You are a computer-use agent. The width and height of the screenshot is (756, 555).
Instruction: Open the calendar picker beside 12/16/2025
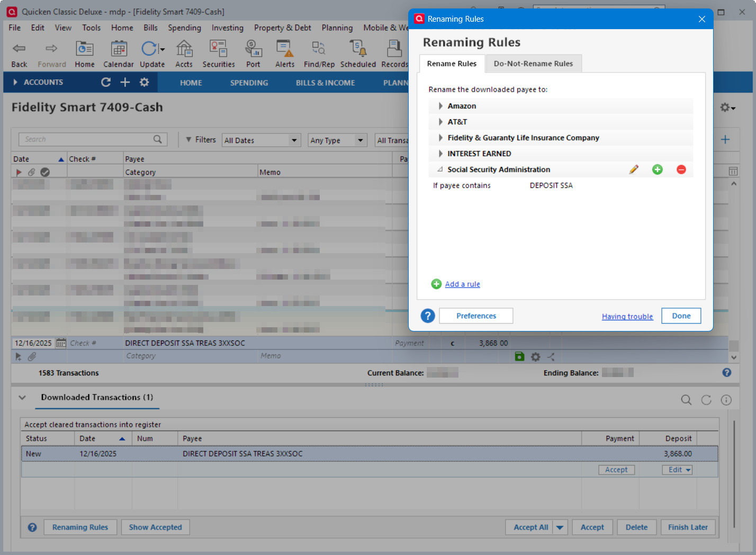point(61,343)
